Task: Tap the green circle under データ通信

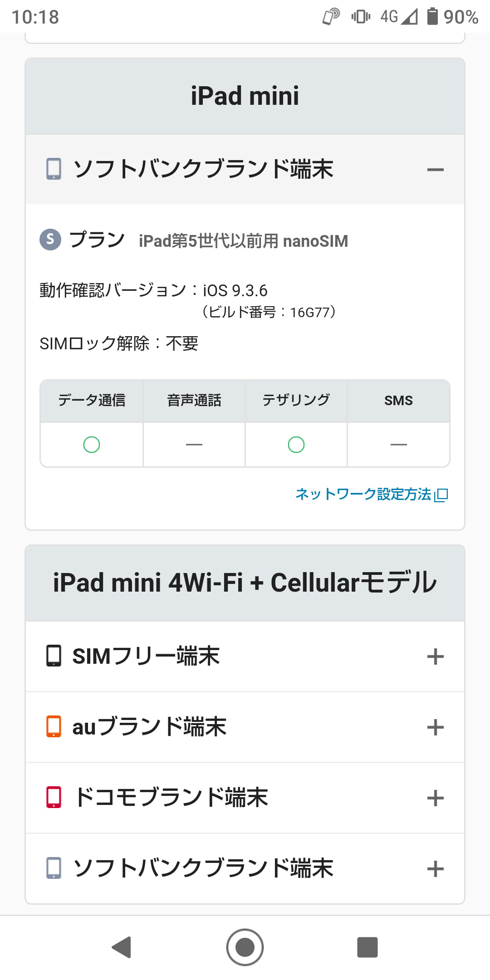Action: [x=92, y=445]
